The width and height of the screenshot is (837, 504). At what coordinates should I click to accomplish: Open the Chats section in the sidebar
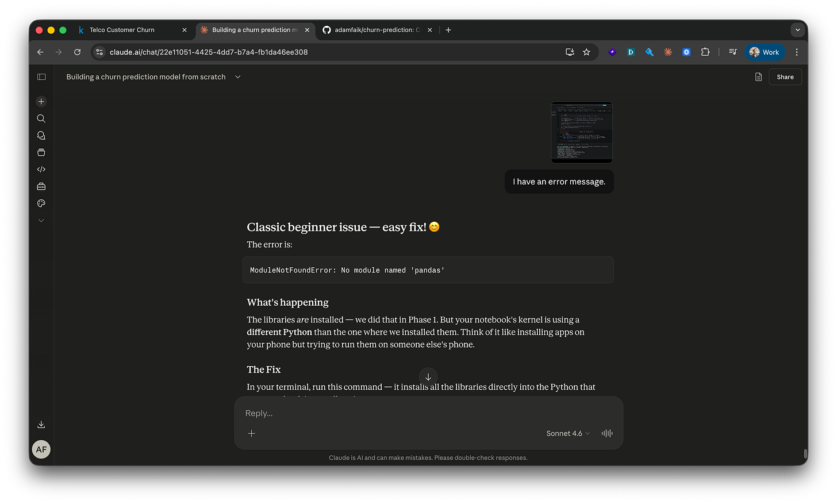click(x=41, y=135)
